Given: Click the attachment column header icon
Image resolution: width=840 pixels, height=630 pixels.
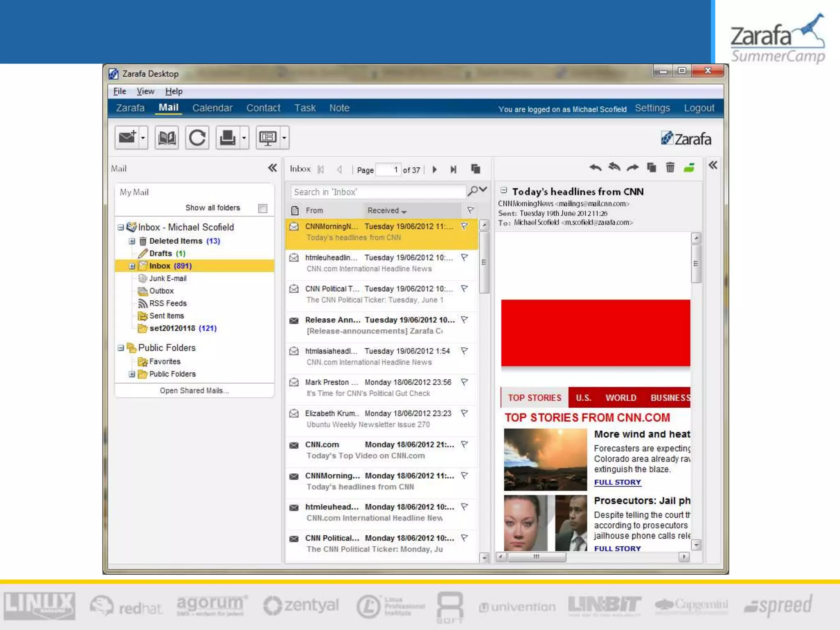Looking at the screenshot, I should tap(294, 210).
